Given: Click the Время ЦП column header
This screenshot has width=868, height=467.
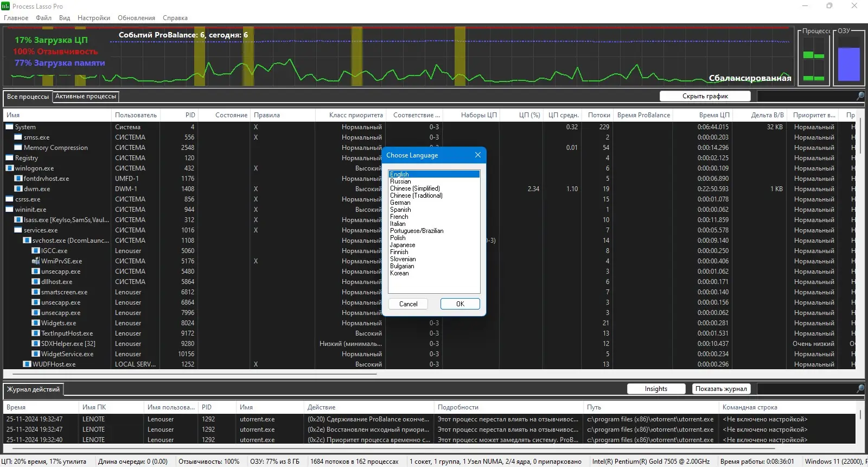Looking at the screenshot, I should tap(704, 115).
